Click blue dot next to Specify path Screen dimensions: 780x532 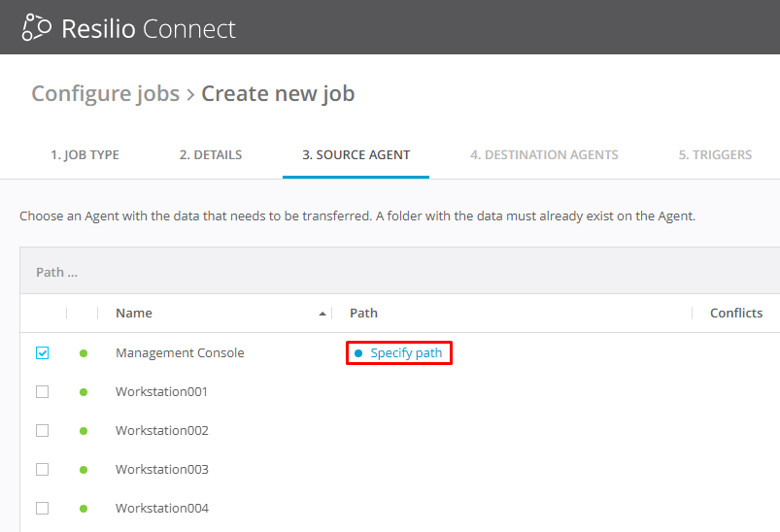358,353
